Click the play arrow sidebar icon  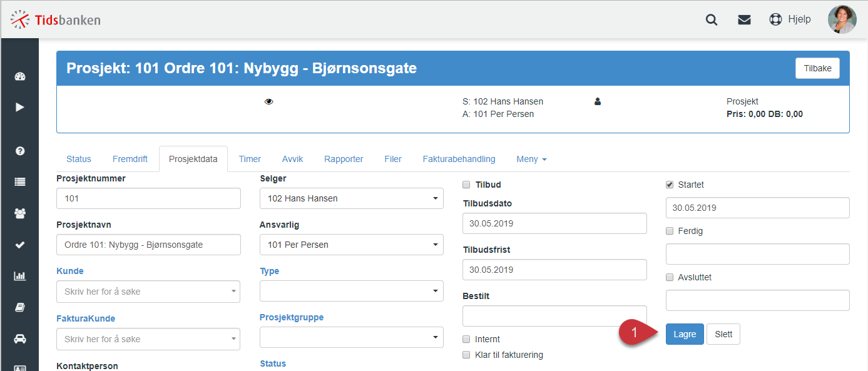point(20,107)
